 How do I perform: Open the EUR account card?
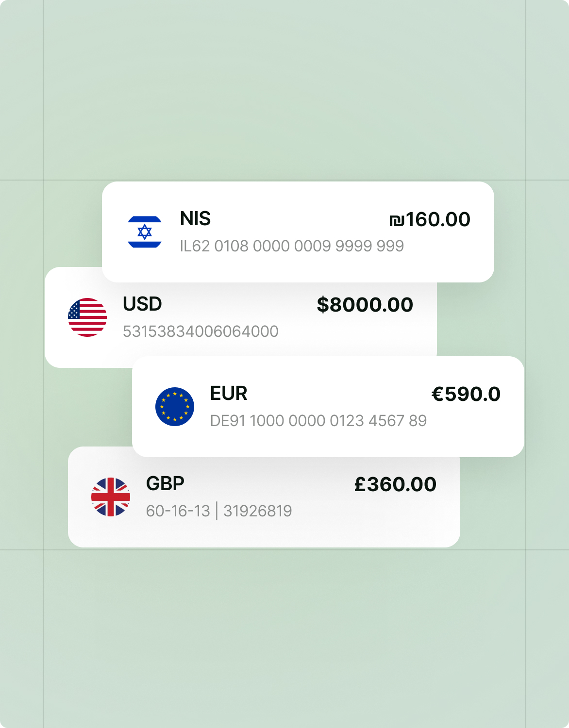[328, 407]
